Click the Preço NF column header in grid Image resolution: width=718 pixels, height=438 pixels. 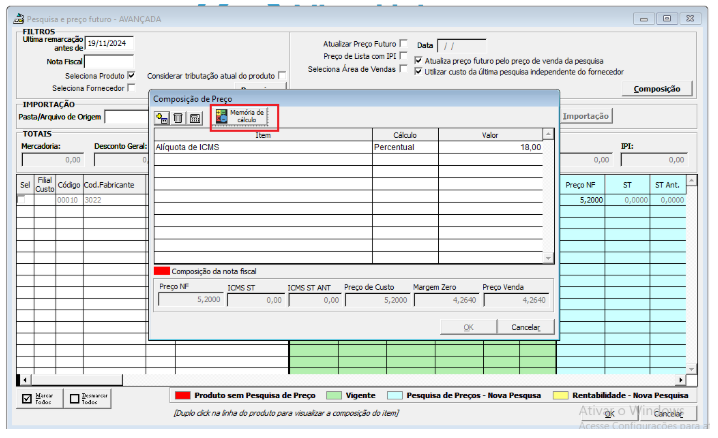click(581, 184)
